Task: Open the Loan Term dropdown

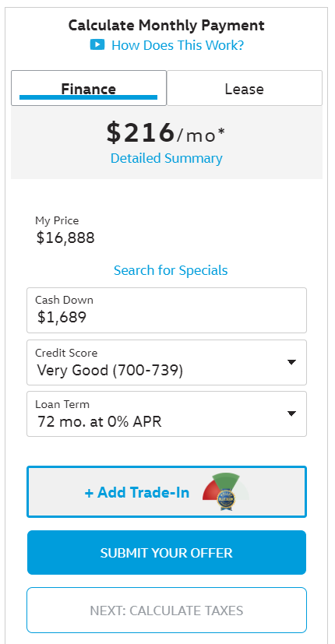Action: (167, 413)
